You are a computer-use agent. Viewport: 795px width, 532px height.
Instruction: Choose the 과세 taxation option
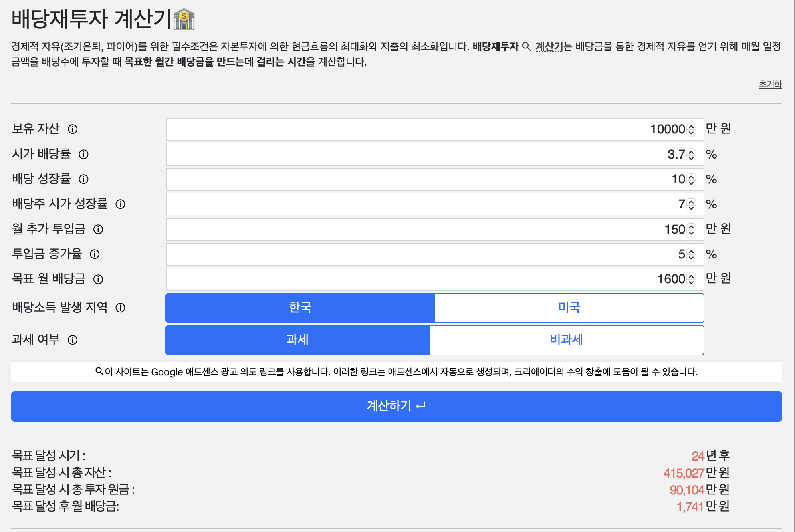pyautogui.click(x=297, y=340)
